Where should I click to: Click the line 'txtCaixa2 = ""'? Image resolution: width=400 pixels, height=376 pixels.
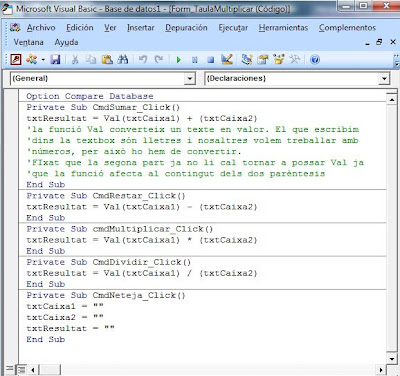[65, 317]
